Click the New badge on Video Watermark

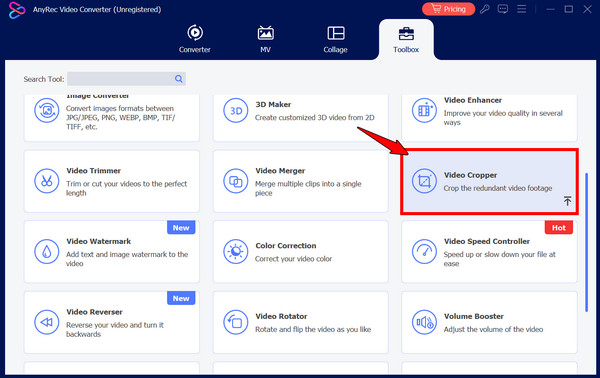181,228
